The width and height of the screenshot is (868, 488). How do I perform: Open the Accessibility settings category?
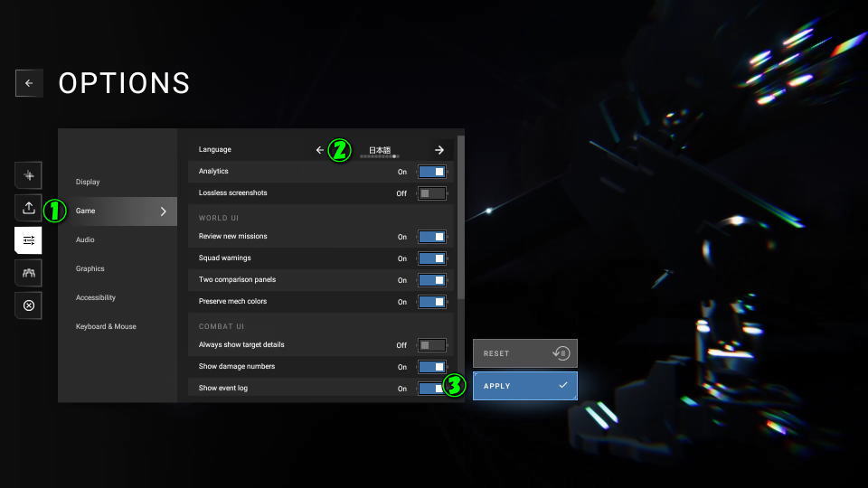(96, 298)
